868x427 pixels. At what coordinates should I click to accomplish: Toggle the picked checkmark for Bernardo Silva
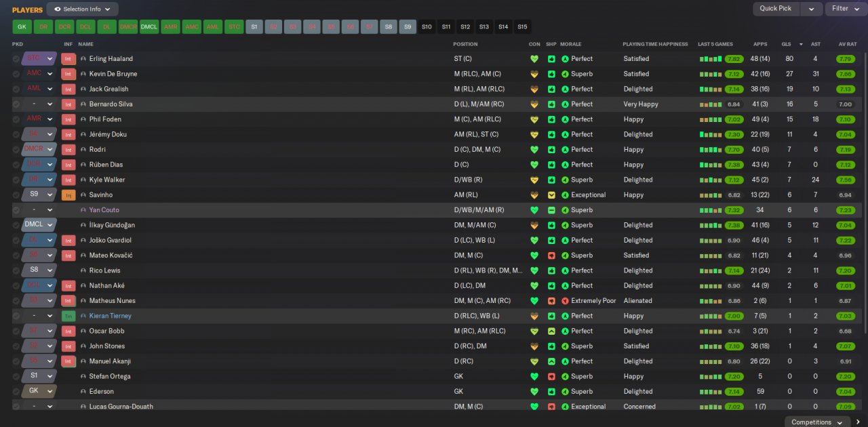[16, 104]
